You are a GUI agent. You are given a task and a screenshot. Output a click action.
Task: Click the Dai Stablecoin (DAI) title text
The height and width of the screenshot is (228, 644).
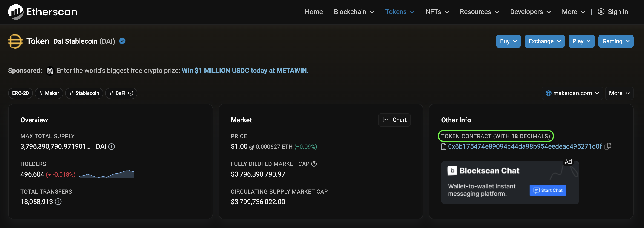(84, 41)
